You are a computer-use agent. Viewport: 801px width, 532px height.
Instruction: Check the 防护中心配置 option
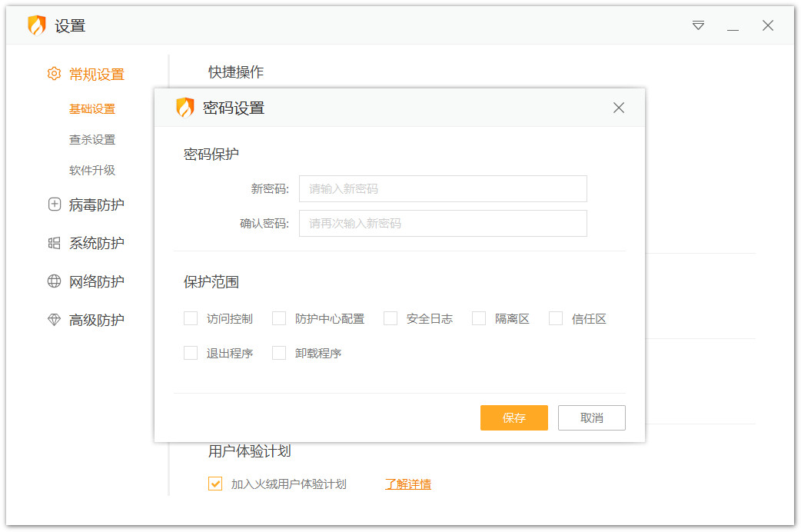coord(279,318)
